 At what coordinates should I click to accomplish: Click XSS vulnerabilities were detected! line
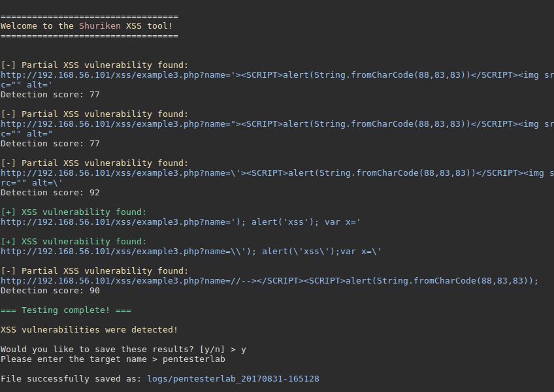click(89, 330)
